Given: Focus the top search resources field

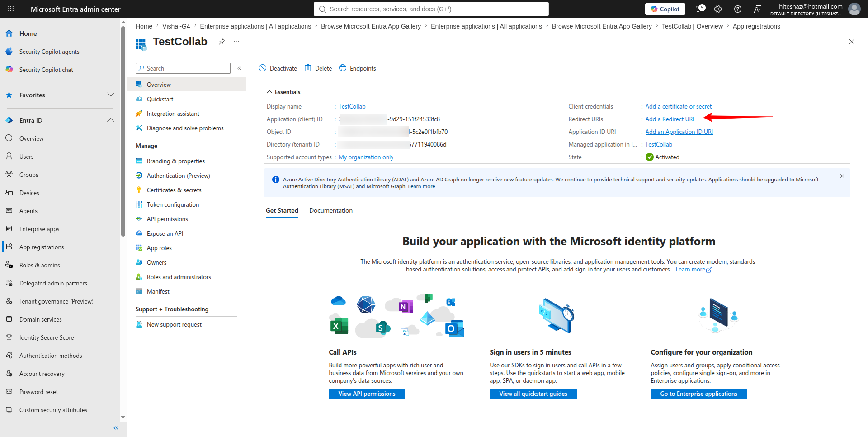Looking at the screenshot, I should (431, 9).
